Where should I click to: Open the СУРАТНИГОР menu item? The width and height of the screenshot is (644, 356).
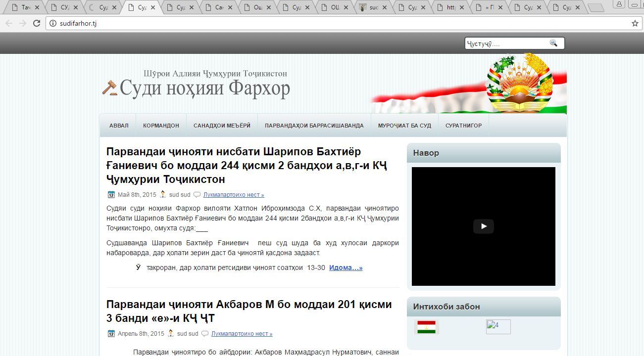tap(463, 126)
